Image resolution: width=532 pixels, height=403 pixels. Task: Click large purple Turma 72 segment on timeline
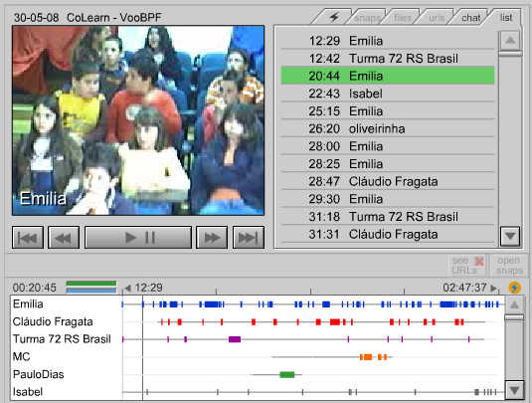[x=235, y=339]
